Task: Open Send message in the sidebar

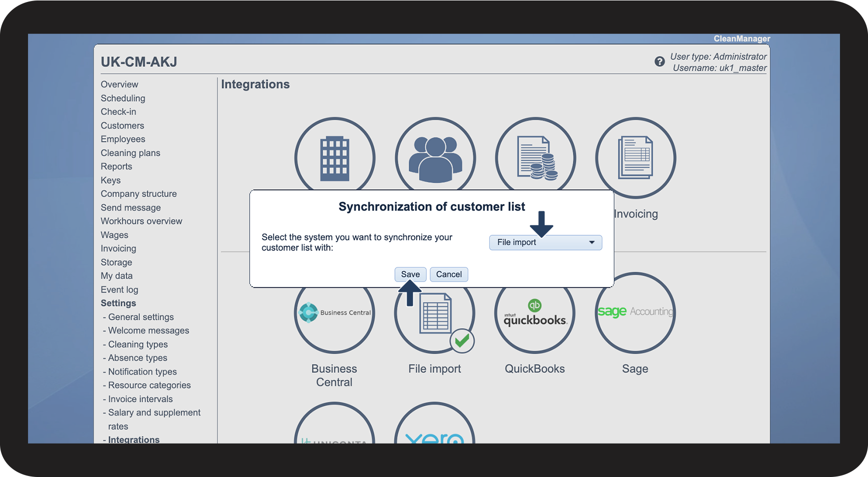Action: 131,207
